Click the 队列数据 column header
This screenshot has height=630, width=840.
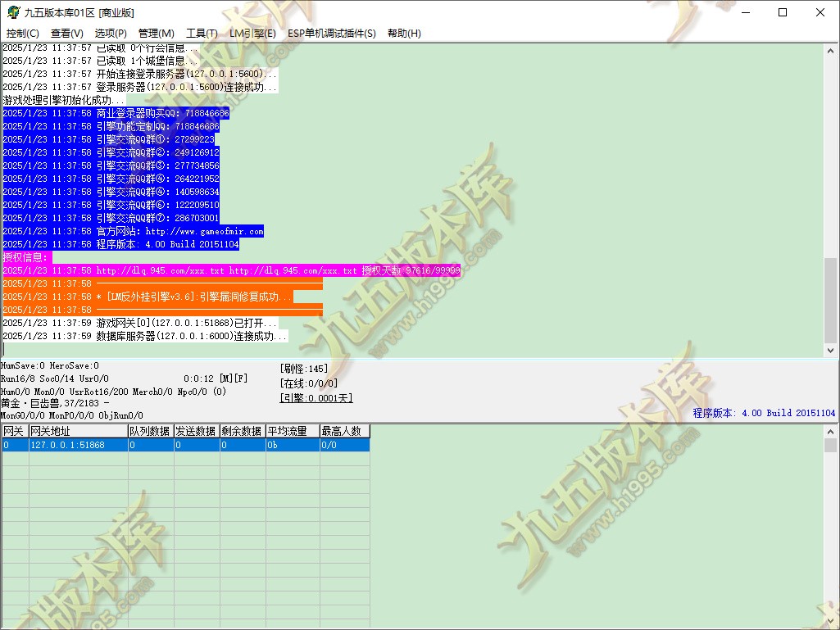click(x=151, y=431)
